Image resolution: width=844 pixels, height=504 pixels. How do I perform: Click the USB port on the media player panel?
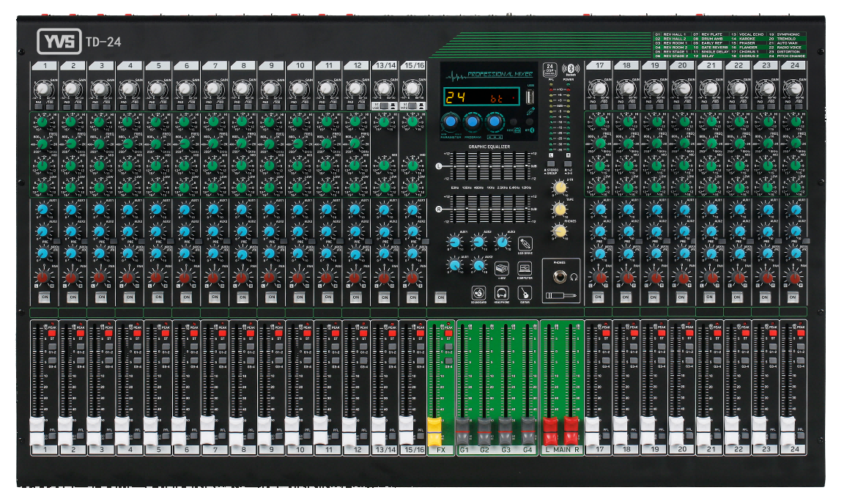[529, 97]
